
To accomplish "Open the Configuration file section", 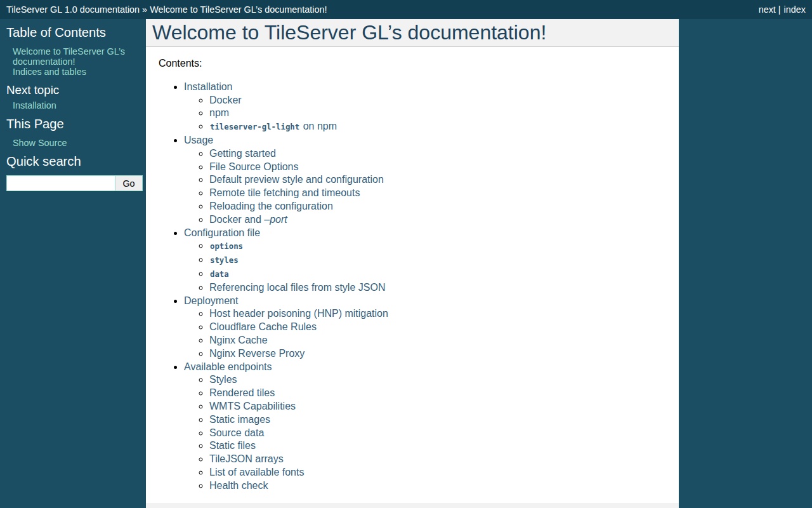I will point(222,232).
